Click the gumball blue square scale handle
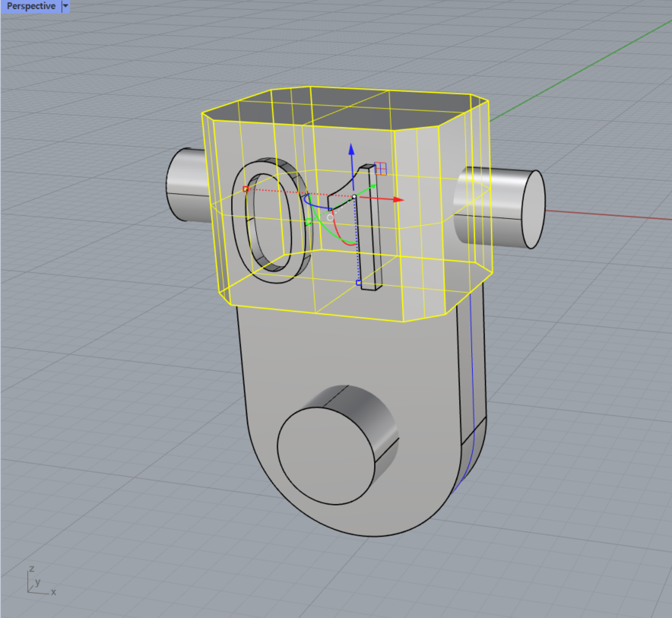Image resolution: width=672 pixels, height=618 pixels. pyautogui.click(x=359, y=283)
